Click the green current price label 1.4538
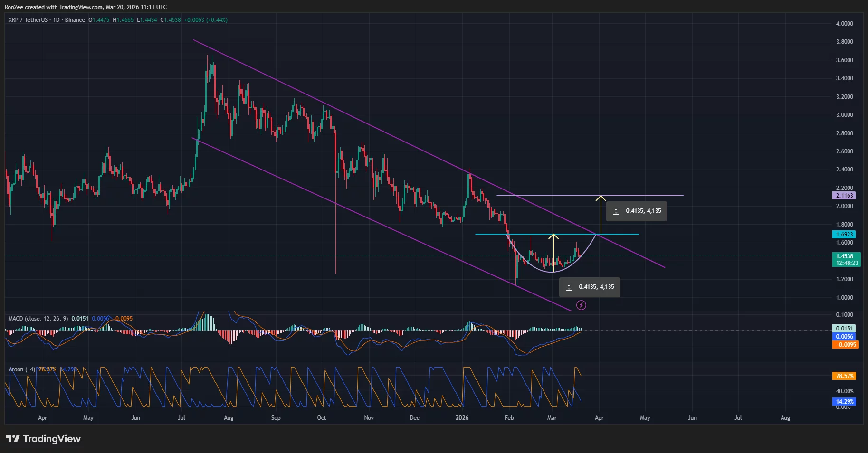 (x=846, y=255)
